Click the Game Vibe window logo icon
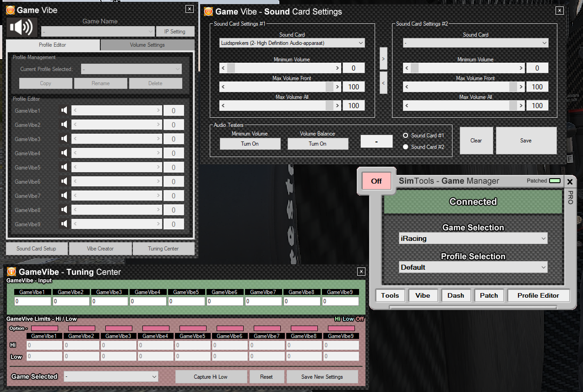 10,10
